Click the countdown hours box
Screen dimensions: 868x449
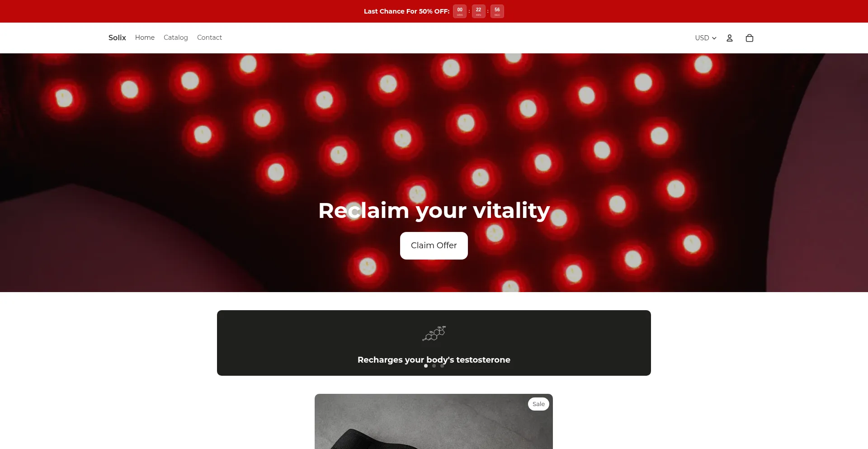click(x=460, y=11)
